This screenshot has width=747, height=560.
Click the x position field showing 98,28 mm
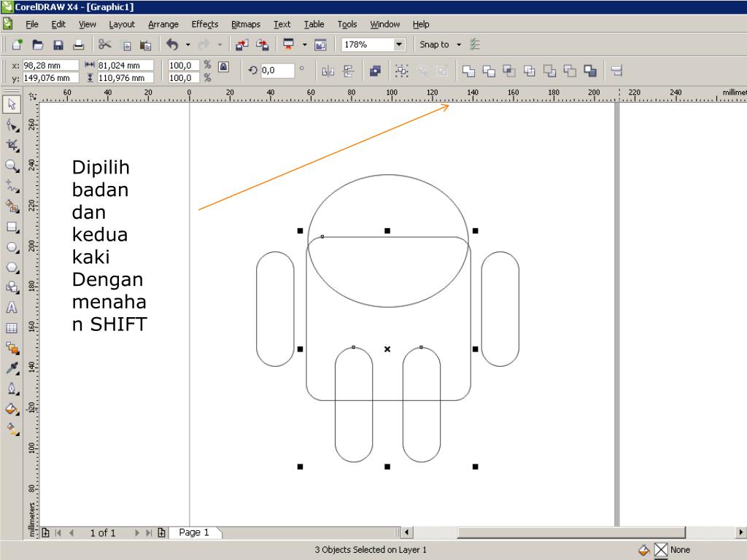[x=50, y=65]
